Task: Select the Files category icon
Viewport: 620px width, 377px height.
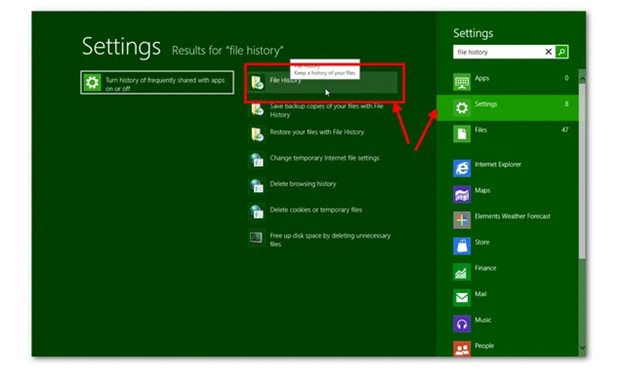Action: 462,134
